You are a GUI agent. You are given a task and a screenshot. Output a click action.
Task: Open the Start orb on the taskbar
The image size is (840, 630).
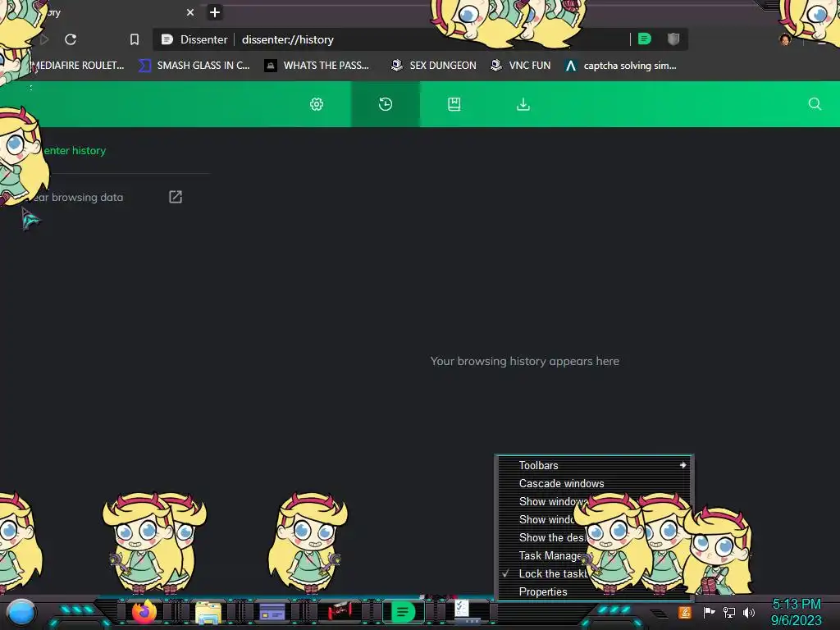point(21,613)
